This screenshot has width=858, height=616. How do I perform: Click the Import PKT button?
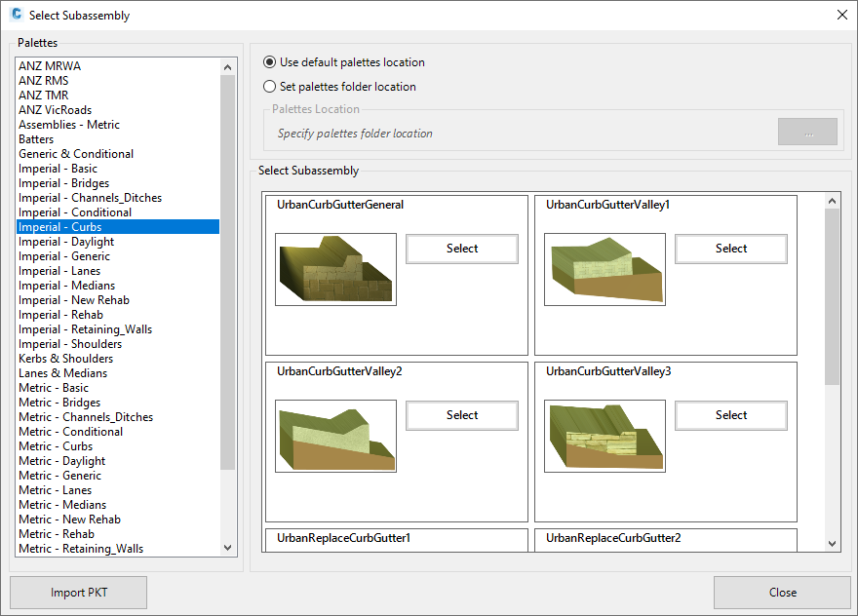(78, 593)
